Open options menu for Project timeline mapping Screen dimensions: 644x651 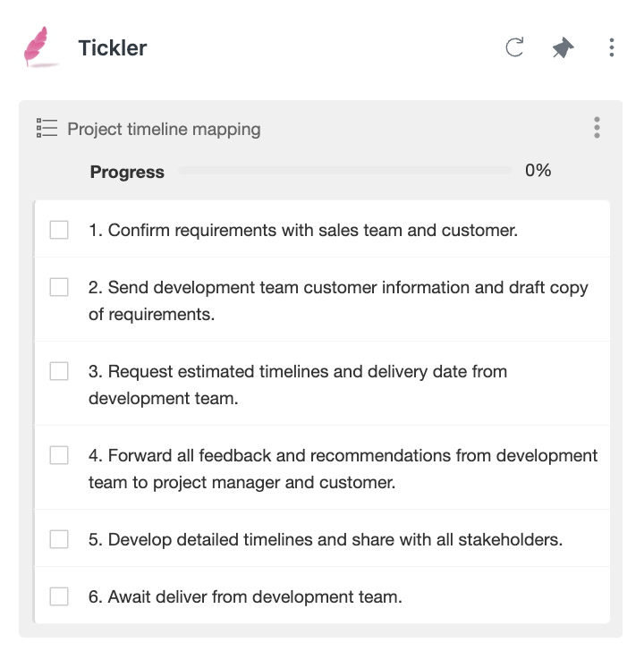[597, 128]
